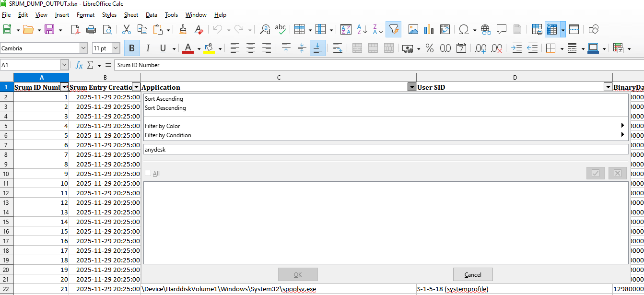Toggle bold formatting
Viewport: 644px width, 295px height.
coord(131,48)
